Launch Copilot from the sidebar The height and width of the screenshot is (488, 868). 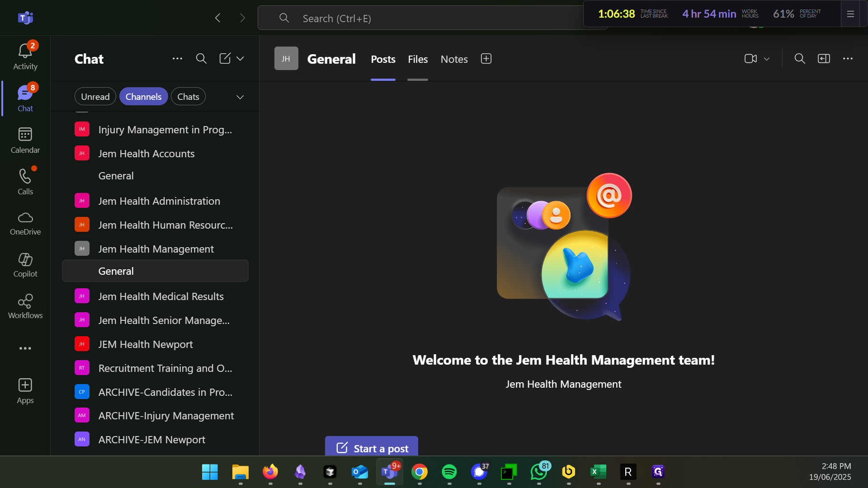click(25, 265)
